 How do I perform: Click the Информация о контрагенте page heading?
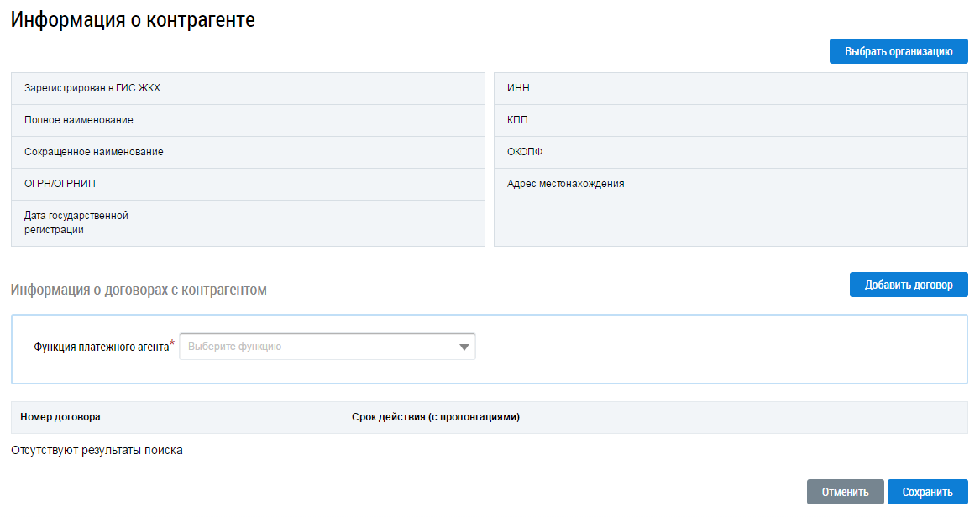133,20
